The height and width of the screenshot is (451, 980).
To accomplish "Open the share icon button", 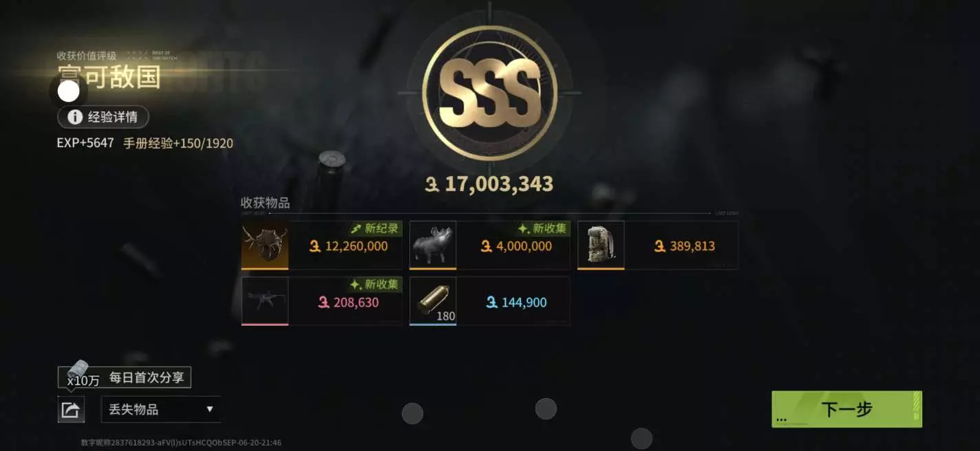I will point(71,410).
